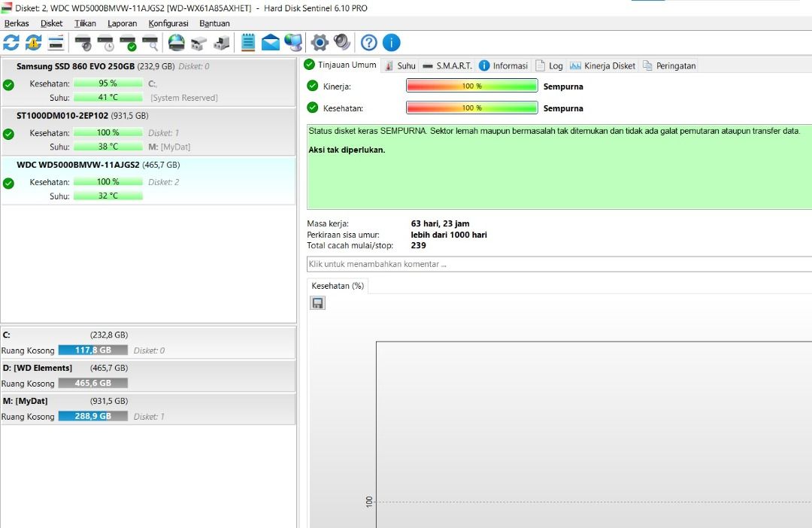Open the Berkas menu

coord(17,23)
